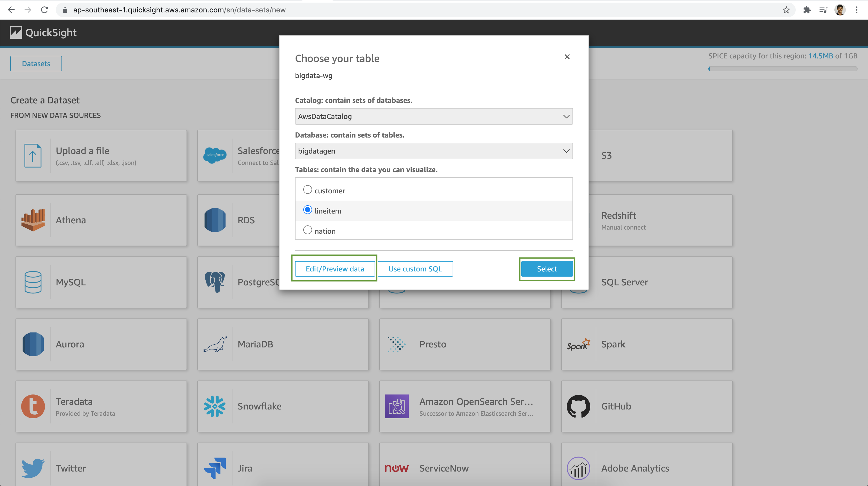Close the Choose your table dialog
The image size is (868, 486).
pos(567,57)
